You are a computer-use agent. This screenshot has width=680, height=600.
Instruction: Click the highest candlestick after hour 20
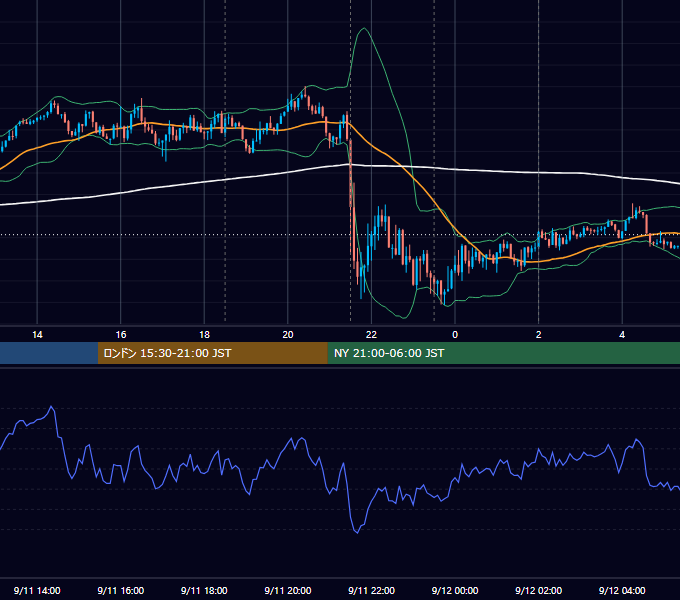[305, 92]
